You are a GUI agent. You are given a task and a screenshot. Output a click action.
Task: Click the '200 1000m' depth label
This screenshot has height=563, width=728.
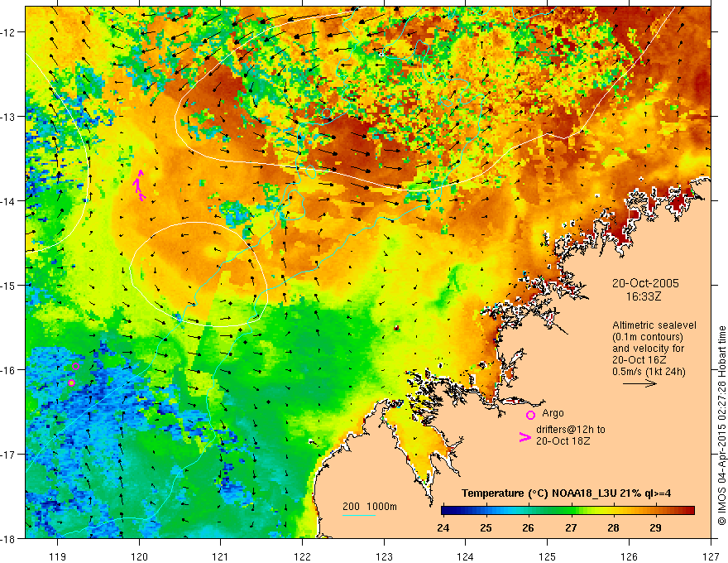370,507
